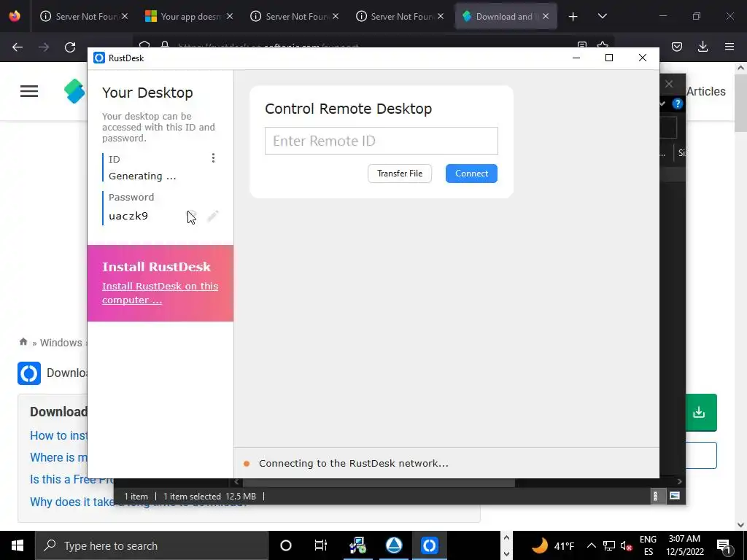
Task: Click the webpage vertical scrollbar
Action: 741,102
